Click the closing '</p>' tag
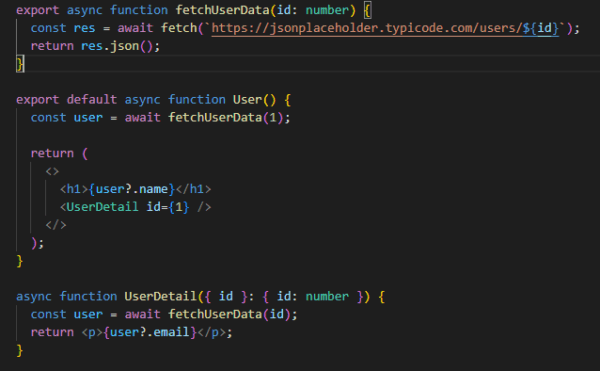 (x=211, y=332)
